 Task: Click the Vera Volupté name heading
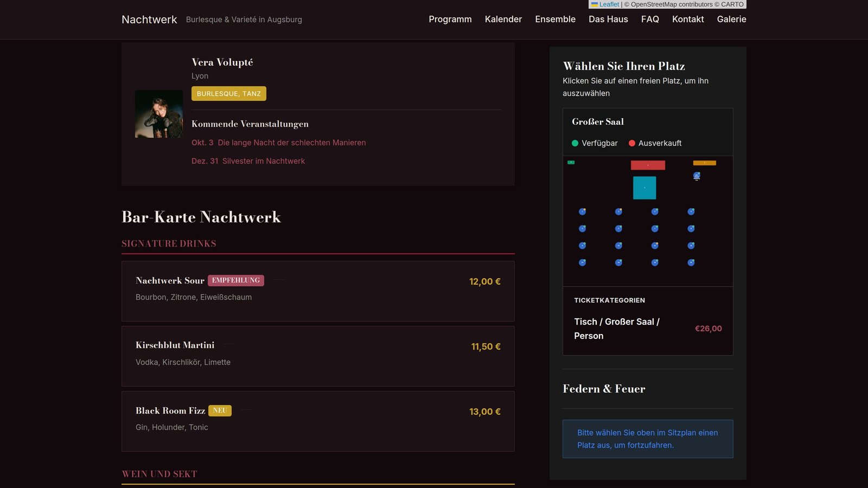click(222, 62)
